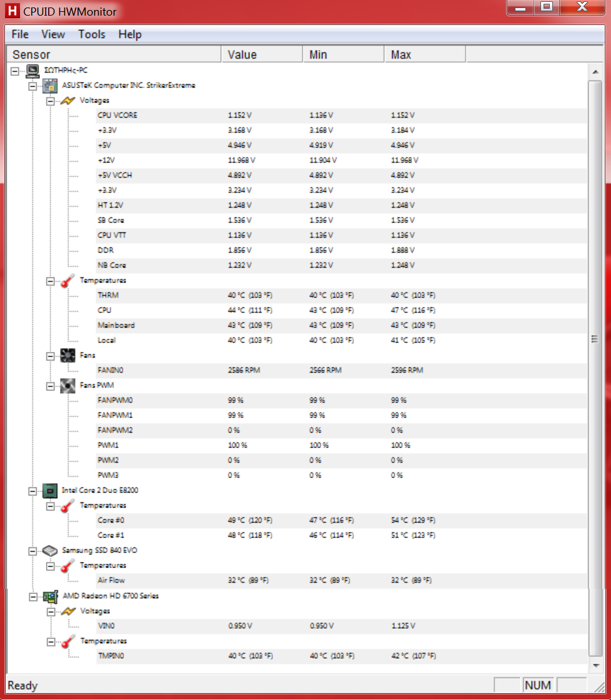This screenshot has height=700, width=611.
Task: Collapse the Fans group
Action: (x=51, y=356)
